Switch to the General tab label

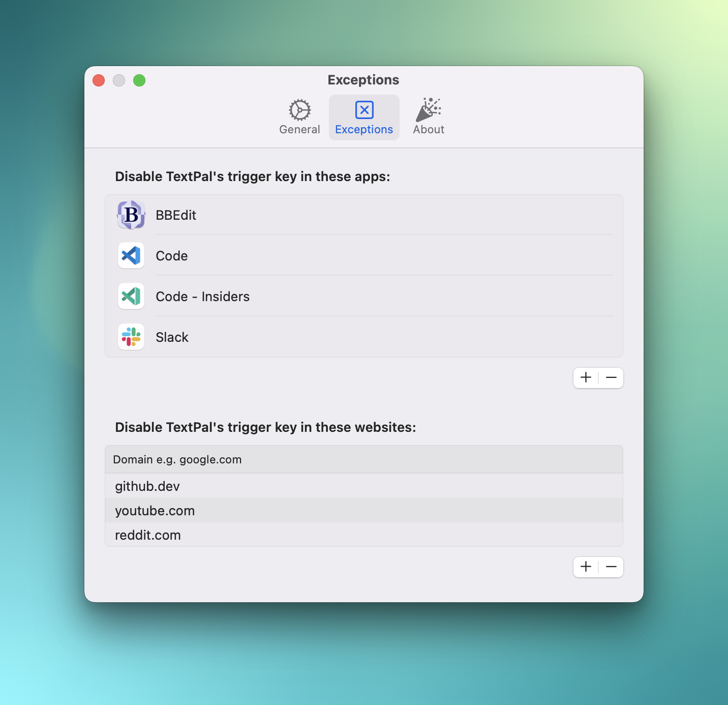(299, 130)
